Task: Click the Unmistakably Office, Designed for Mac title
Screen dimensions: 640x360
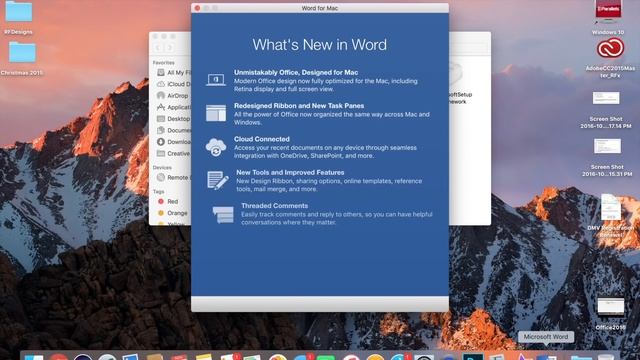Action: [x=296, y=72]
